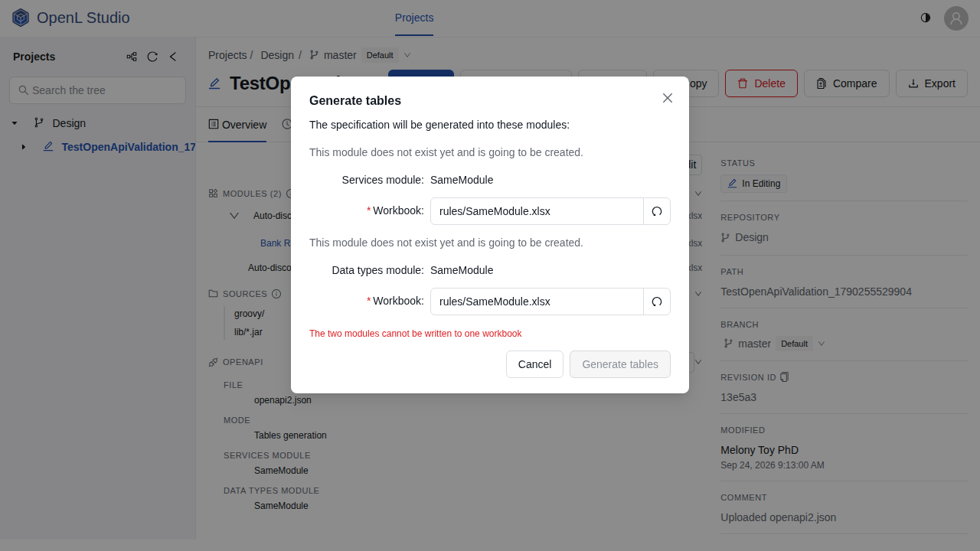Go to Projects in the breadcrumb

tap(227, 55)
